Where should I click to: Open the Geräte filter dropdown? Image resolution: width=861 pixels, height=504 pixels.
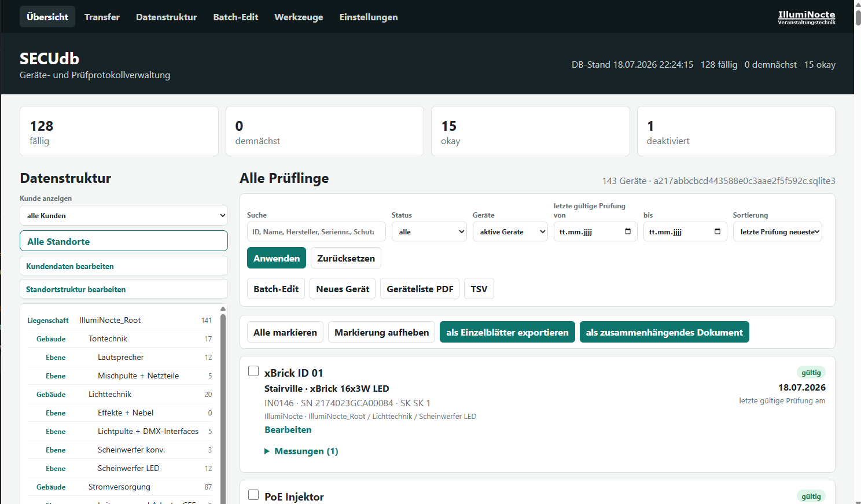(x=510, y=231)
